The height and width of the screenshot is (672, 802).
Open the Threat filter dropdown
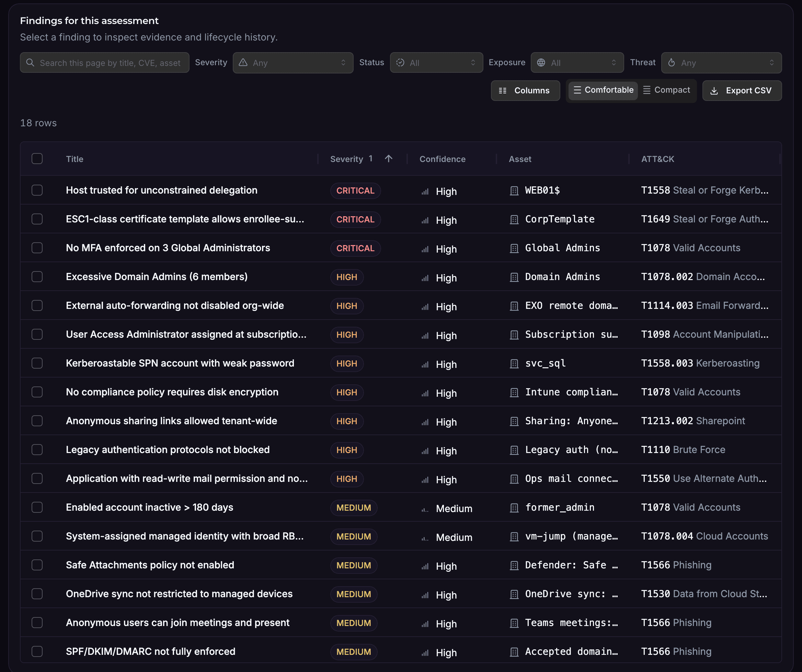point(721,62)
